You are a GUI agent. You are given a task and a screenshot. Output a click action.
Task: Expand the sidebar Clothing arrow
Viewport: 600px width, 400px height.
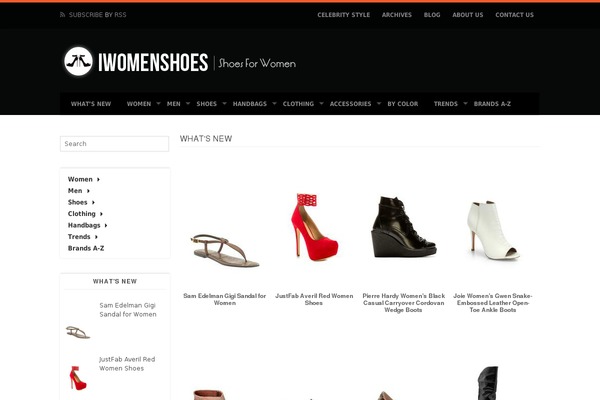click(101, 214)
